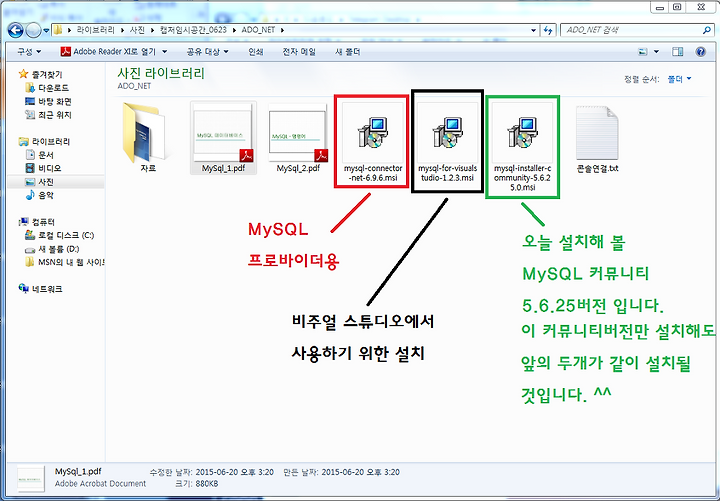
Task: Expand the view options dropdown arrow
Action: click(656, 52)
